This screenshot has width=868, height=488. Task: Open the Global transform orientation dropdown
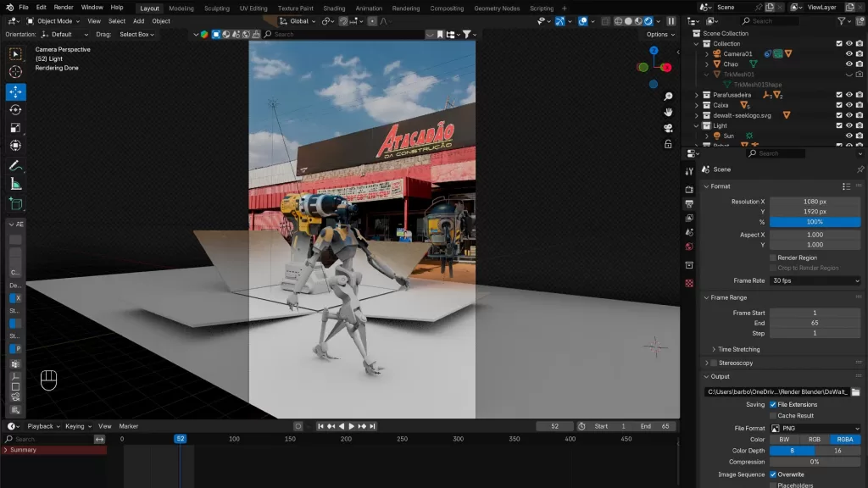(298, 21)
